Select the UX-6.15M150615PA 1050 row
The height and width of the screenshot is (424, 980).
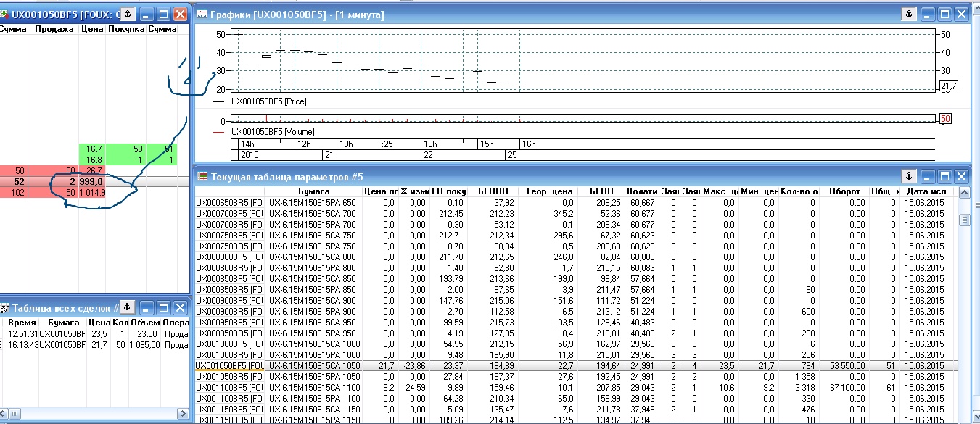tap(575, 377)
